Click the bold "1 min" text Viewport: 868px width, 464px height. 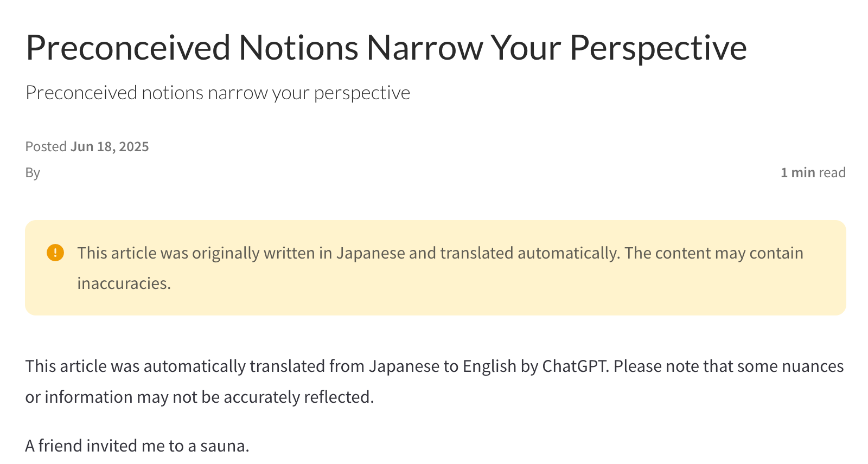(797, 172)
